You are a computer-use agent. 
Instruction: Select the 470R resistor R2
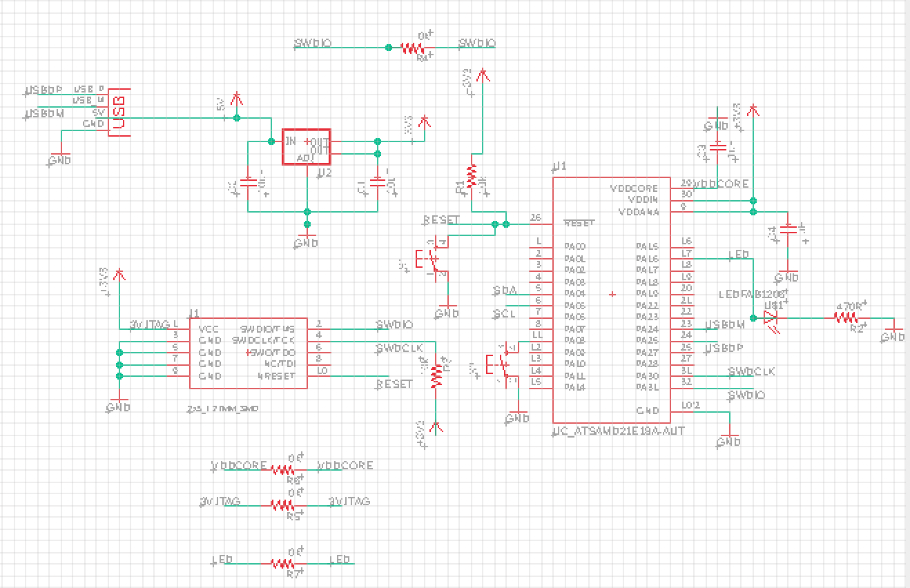coord(846,318)
